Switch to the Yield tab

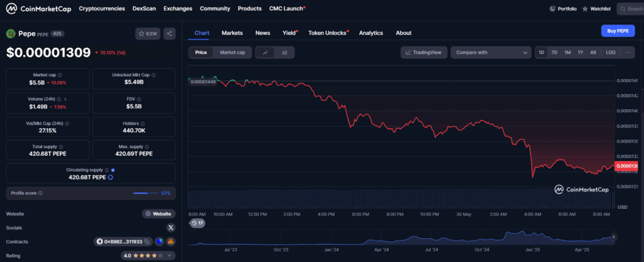coord(290,33)
